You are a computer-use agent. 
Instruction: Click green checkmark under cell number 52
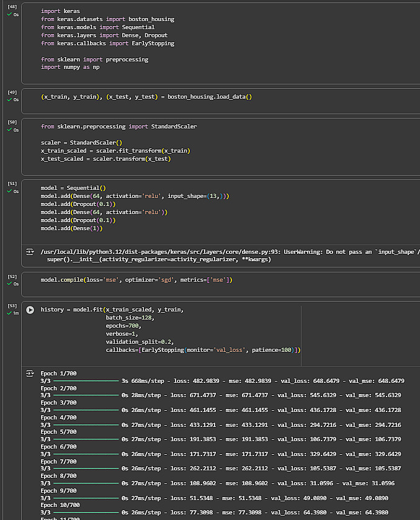pyautogui.click(x=9, y=284)
